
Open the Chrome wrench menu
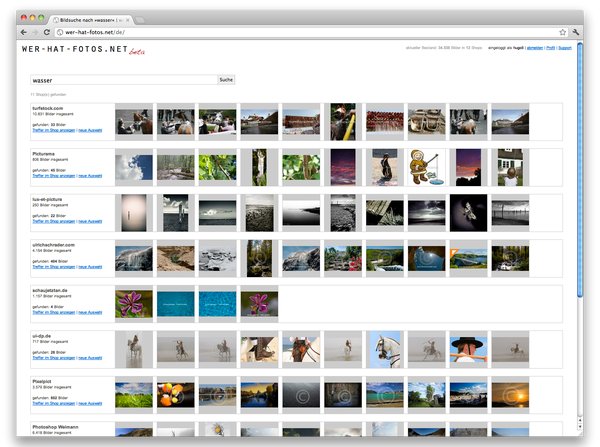click(575, 32)
